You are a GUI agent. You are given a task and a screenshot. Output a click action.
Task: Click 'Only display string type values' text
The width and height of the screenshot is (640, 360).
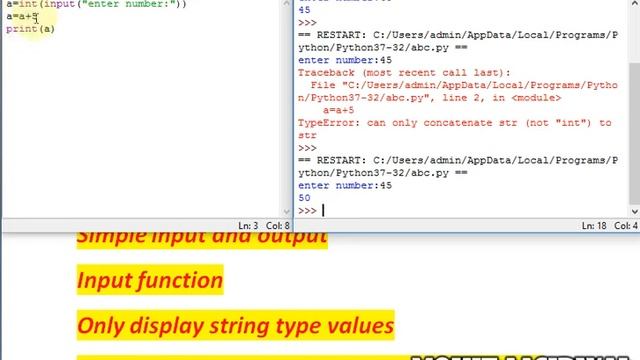236,325
